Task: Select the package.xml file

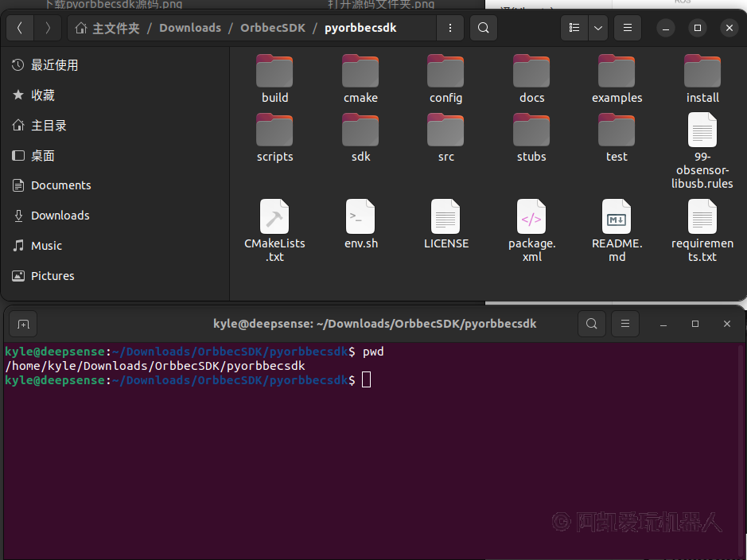Action: pos(531,231)
